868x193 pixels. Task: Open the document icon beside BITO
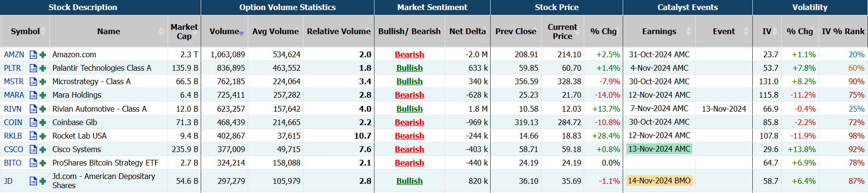pos(33,163)
